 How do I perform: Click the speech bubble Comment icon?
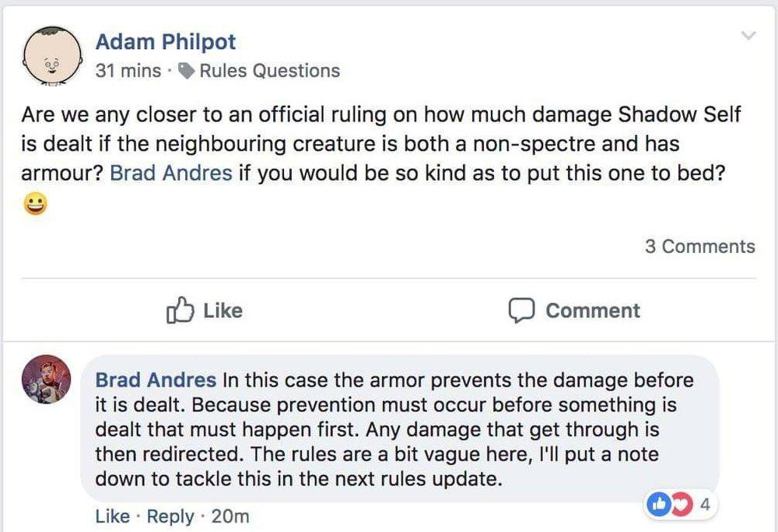coord(519,310)
